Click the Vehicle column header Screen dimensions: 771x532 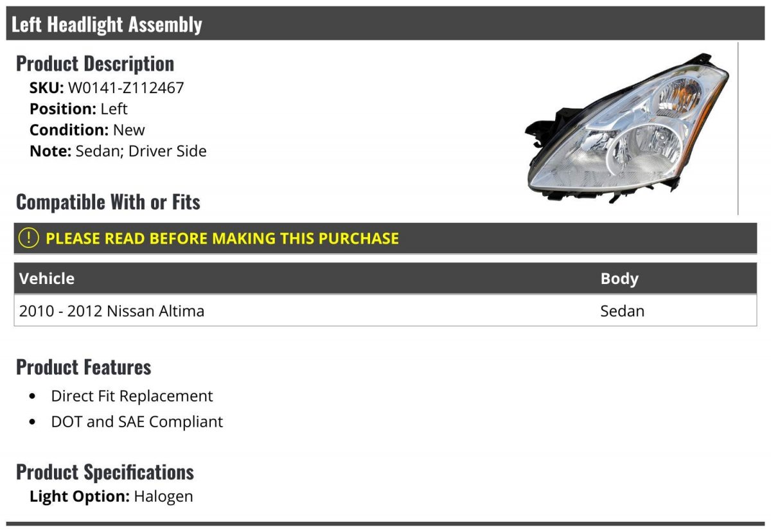tap(47, 278)
